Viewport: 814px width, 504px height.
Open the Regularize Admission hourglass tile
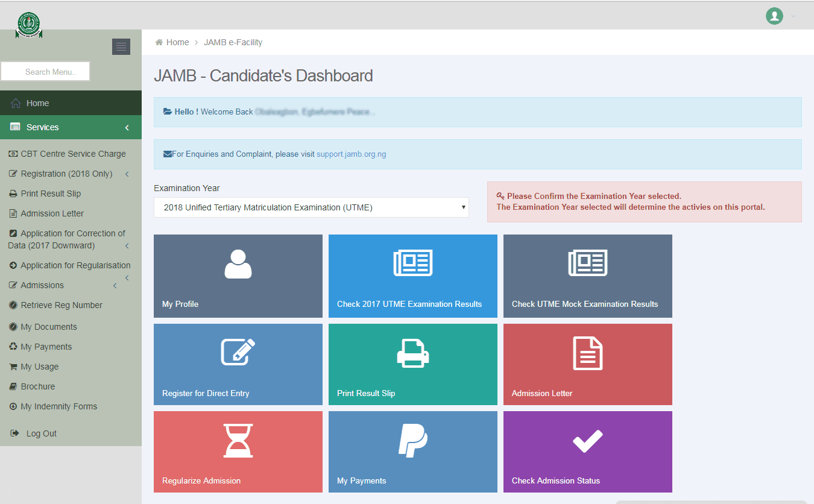238,452
